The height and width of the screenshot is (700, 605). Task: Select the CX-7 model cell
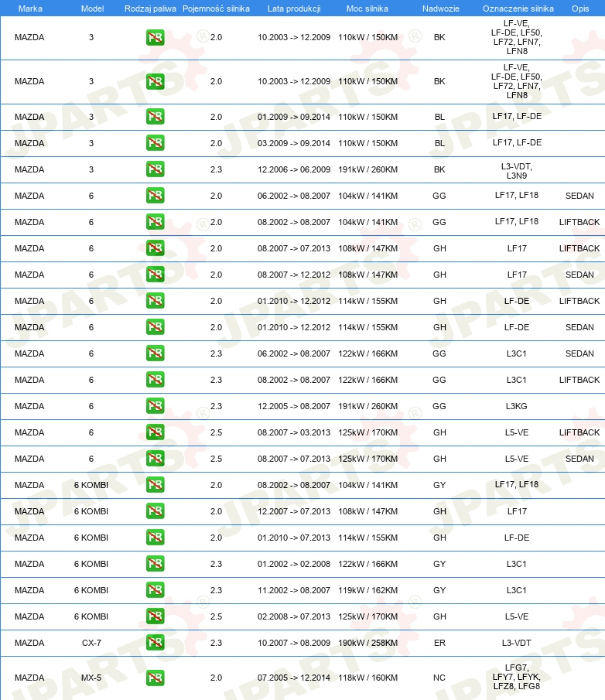tap(91, 643)
